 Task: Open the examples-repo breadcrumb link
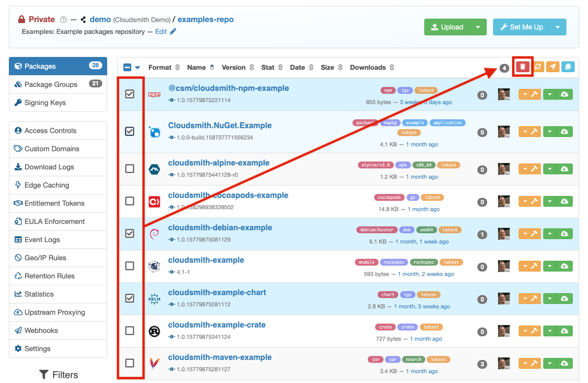[206, 20]
